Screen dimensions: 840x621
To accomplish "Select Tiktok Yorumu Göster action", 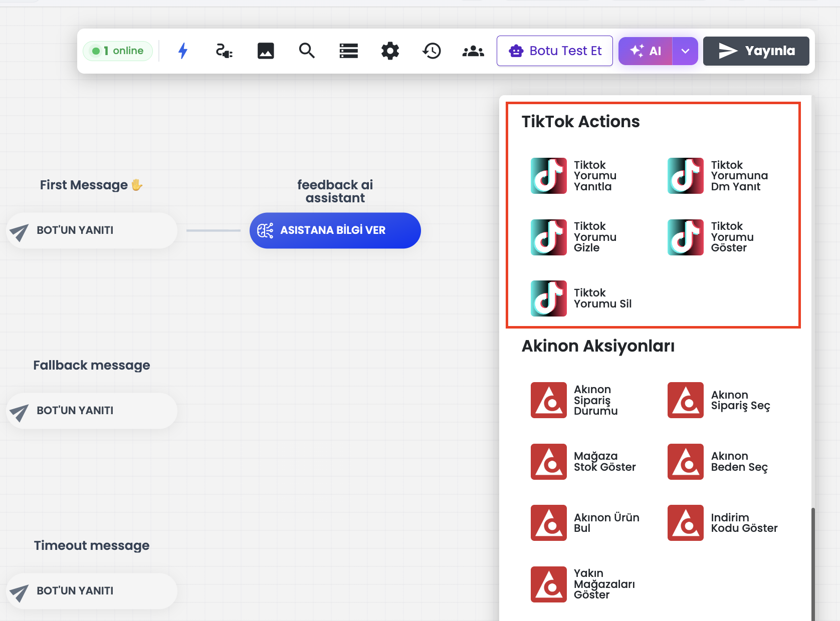I will 712,237.
